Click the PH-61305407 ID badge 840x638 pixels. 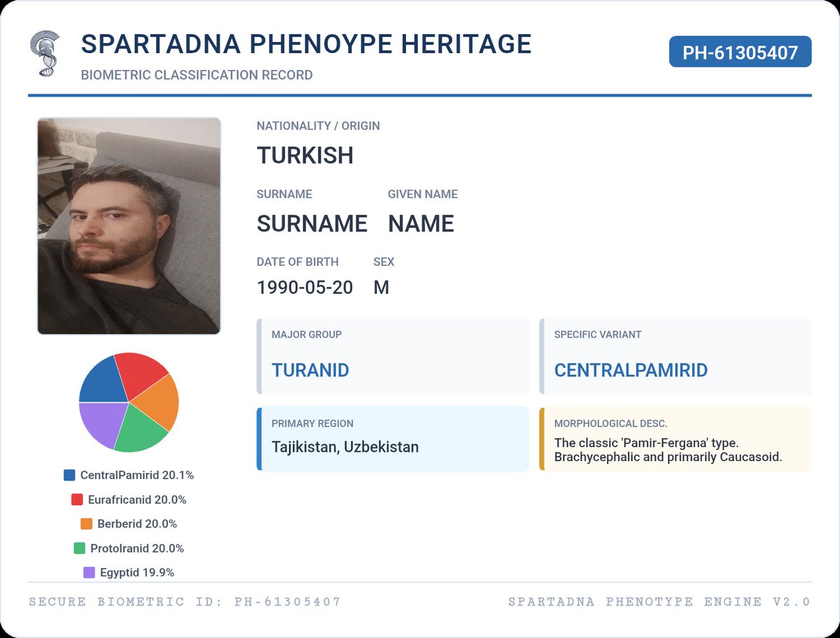click(x=740, y=52)
